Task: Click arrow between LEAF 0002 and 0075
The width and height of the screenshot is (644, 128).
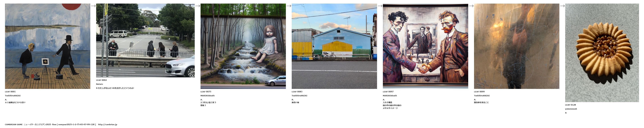Action: [x=198, y=6]
